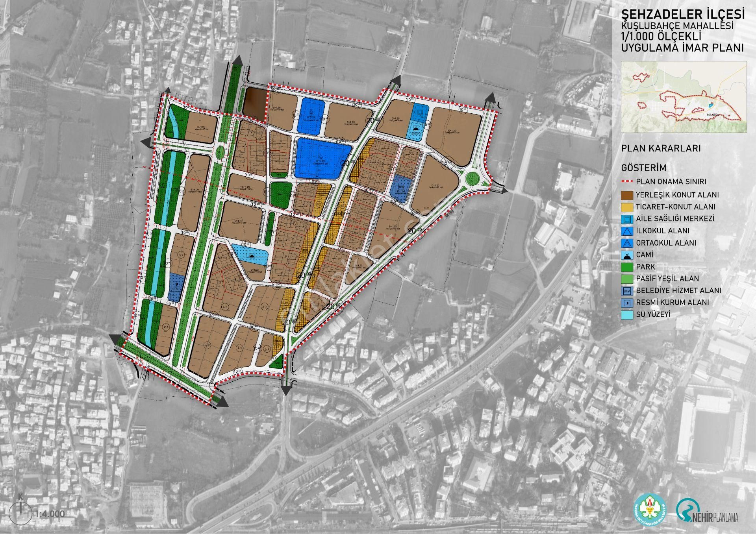Screen dimensions: 756x534
Task: Click the 'CAMİ' legend label
Action: point(645,255)
